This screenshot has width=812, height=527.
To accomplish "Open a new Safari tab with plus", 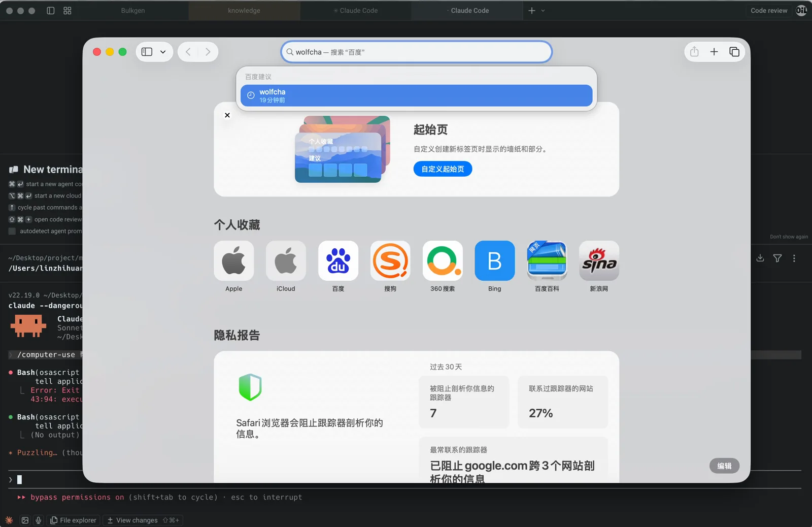I will click(x=714, y=52).
